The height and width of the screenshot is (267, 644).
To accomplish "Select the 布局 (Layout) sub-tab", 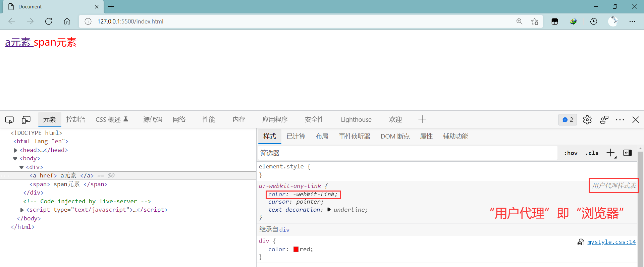I will (x=322, y=136).
